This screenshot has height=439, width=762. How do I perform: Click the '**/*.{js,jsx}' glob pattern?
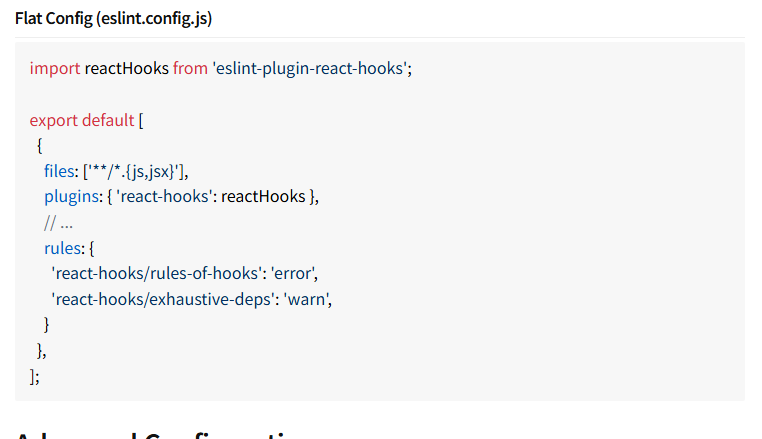pyautogui.click(x=134, y=171)
